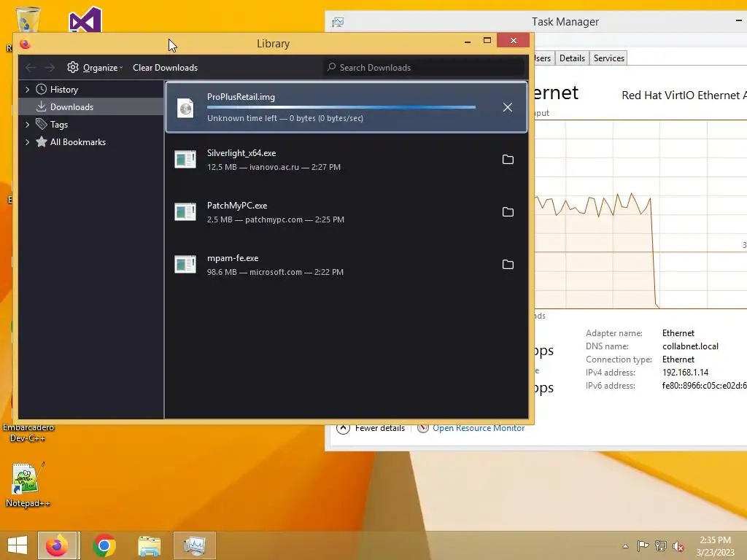Screen dimensions: 747x560
Task: Show mpam-fe.exe in its folder
Action: pyautogui.click(x=508, y=264)
